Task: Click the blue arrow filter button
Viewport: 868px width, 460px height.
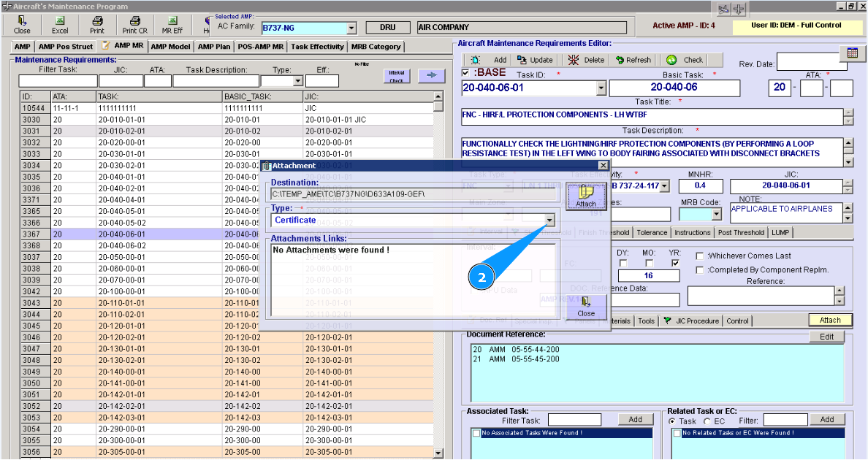Action: (431, 75)
